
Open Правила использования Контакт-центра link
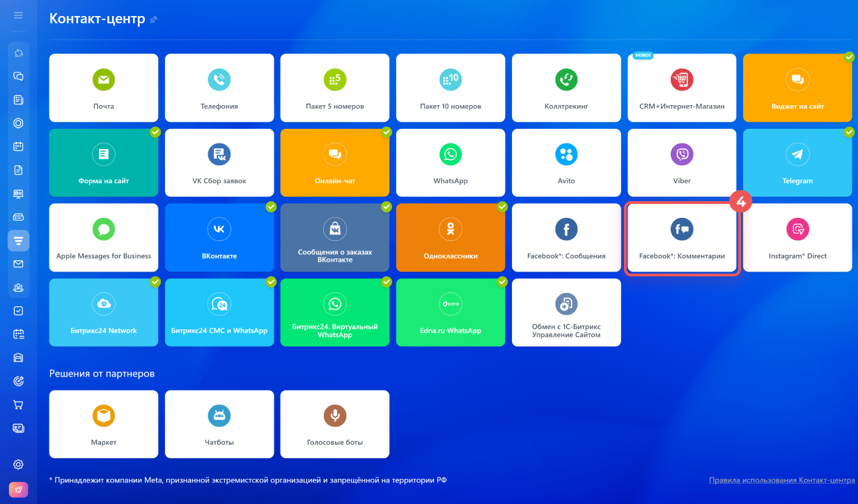(x=781, y=480)
